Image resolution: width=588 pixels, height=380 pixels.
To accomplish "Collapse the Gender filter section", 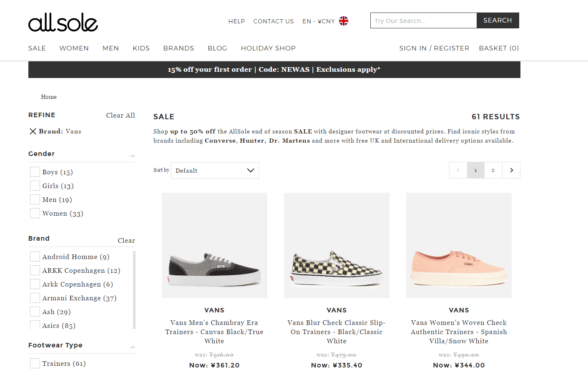I will (x=133, y=155).
